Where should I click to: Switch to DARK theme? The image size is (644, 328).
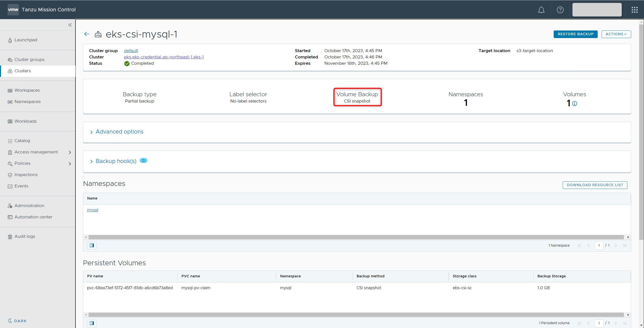coord(17,321)
